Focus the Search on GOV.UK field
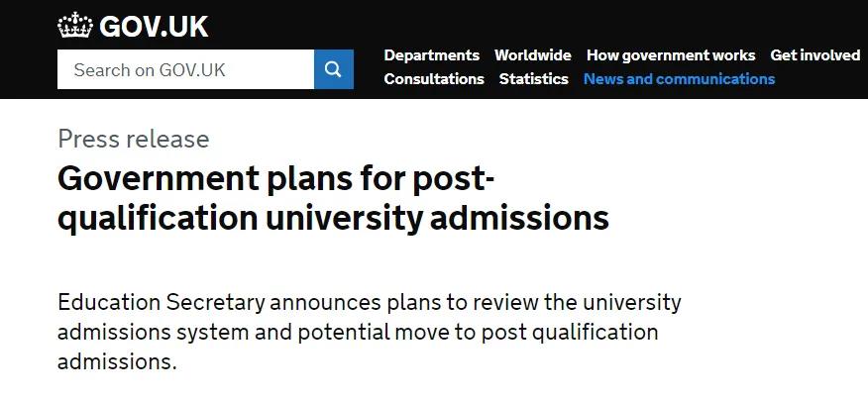 pos(185,70)
